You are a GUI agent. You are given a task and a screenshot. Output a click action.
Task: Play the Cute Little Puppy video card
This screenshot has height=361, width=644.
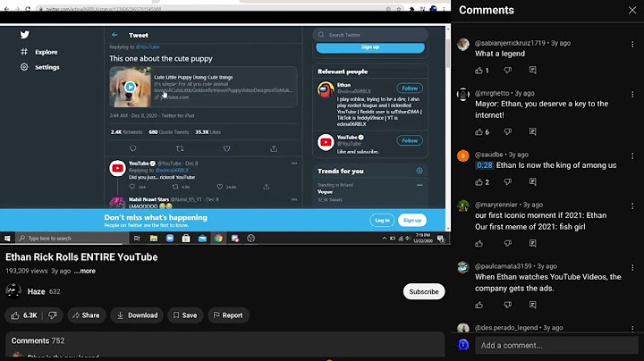coord(131,87)
